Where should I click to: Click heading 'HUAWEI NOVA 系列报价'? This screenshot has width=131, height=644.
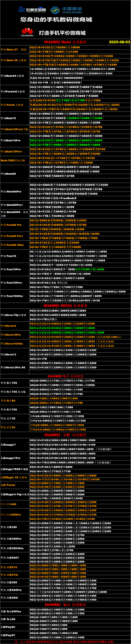click(x=65, y=305)
